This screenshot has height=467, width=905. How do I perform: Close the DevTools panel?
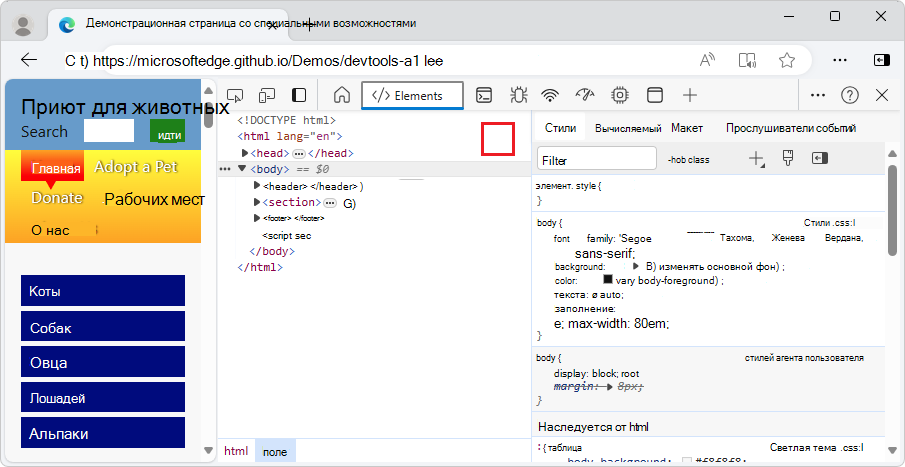point(882,95)
